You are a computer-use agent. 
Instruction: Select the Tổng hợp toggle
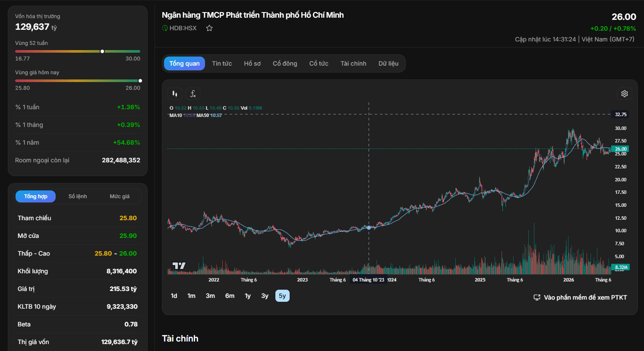[x=36, y=196]
